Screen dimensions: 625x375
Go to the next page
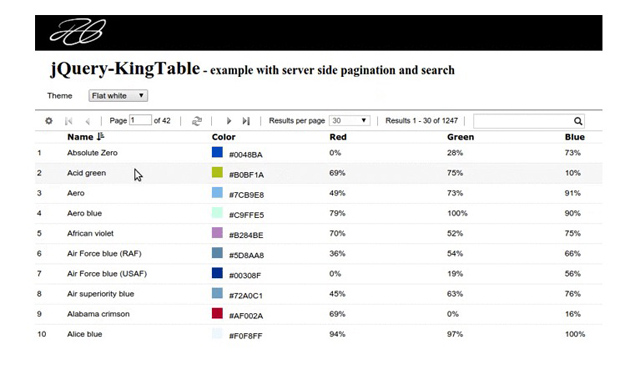(229, 121)
